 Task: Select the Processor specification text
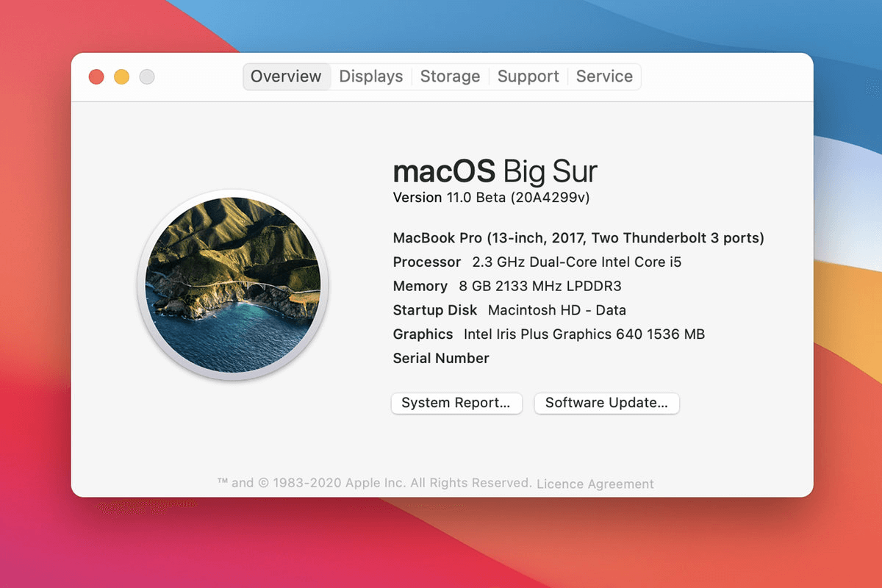click(x=536, y=262)
